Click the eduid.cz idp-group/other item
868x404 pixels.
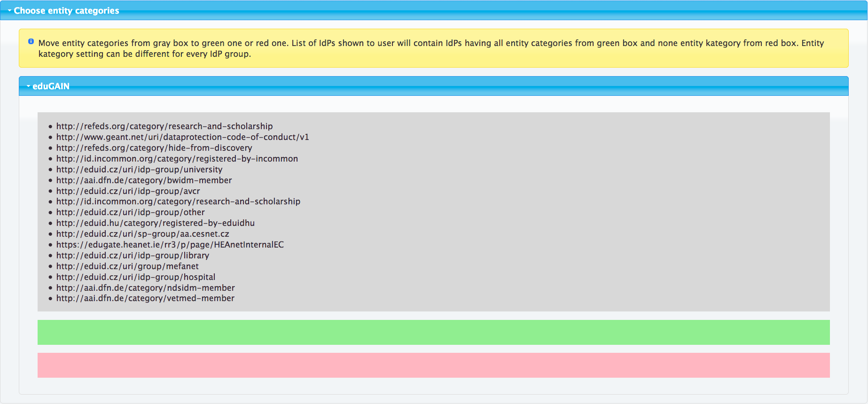[x=130, y=212]
